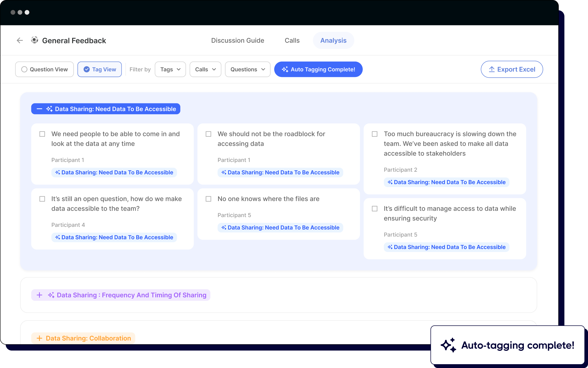Check the quote 'We should not be the roadblock'
The width and height of the screenshot is (588, 368).
tap(208, 134)
